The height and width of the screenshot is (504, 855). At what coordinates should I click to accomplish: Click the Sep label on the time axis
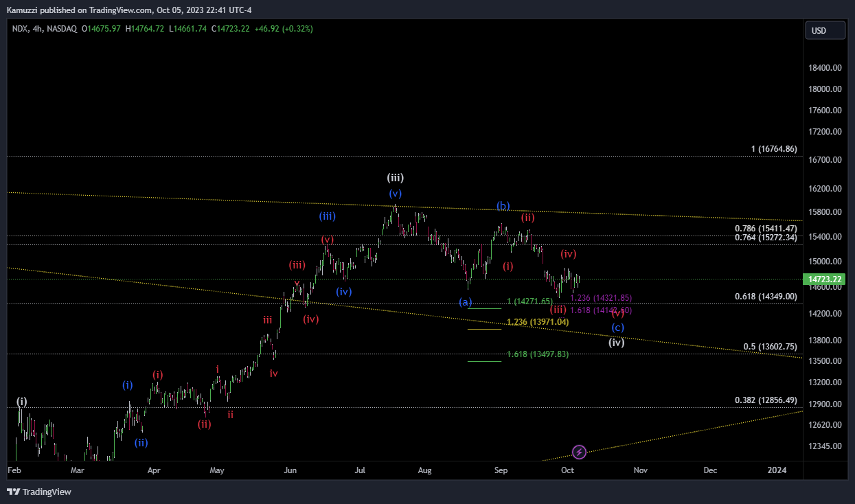[x=501, y=470]
